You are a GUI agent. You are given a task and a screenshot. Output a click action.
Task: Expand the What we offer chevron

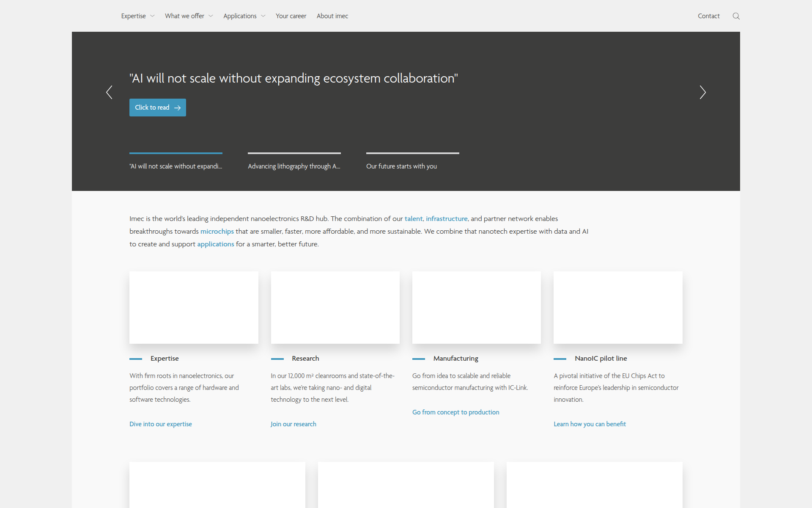[x=211, y=16]
